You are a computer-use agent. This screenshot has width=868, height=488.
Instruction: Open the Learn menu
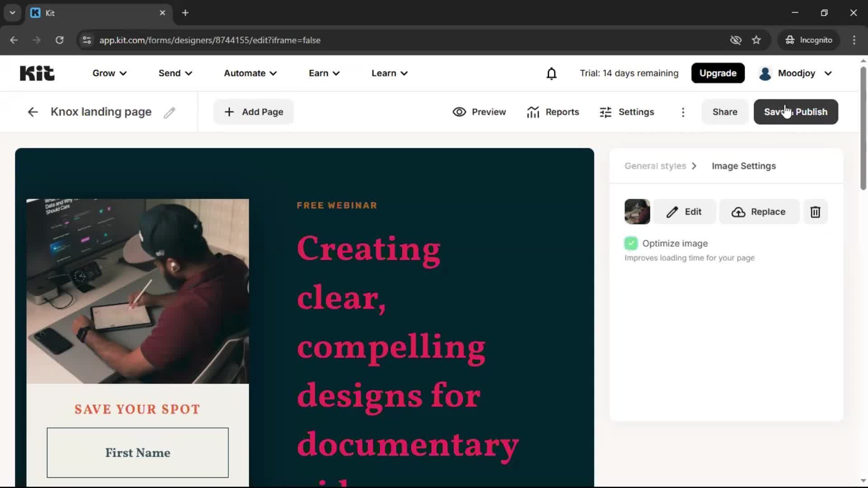(x=389, y=73)
